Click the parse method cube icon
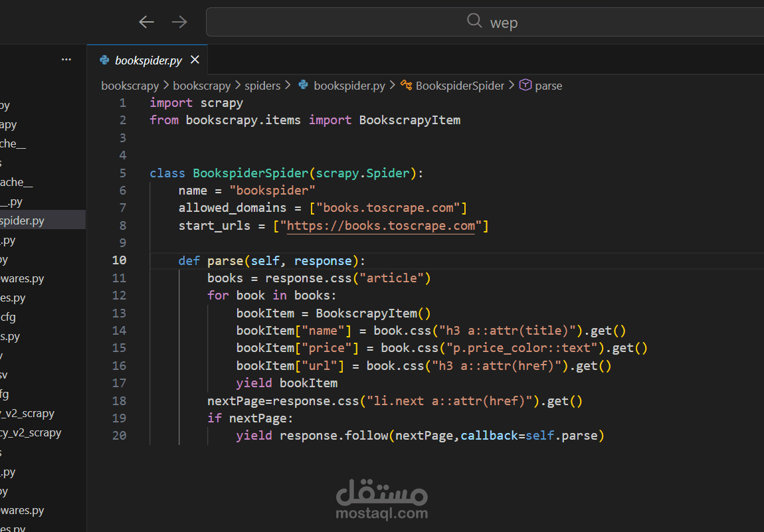This screenshot has height=532, width=764. [525, 85]
